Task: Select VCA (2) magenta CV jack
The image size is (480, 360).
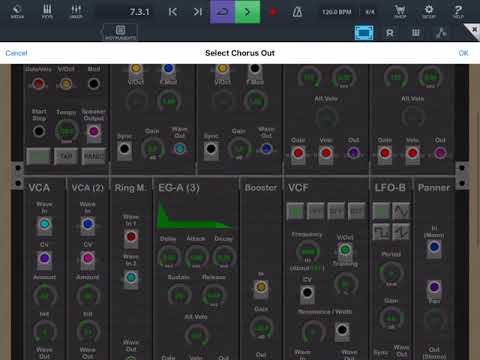Action: pos(88,258)
